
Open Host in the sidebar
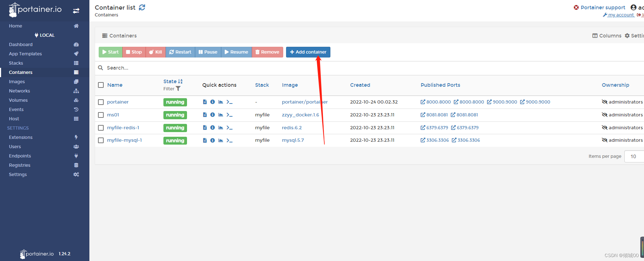[44, 119]
